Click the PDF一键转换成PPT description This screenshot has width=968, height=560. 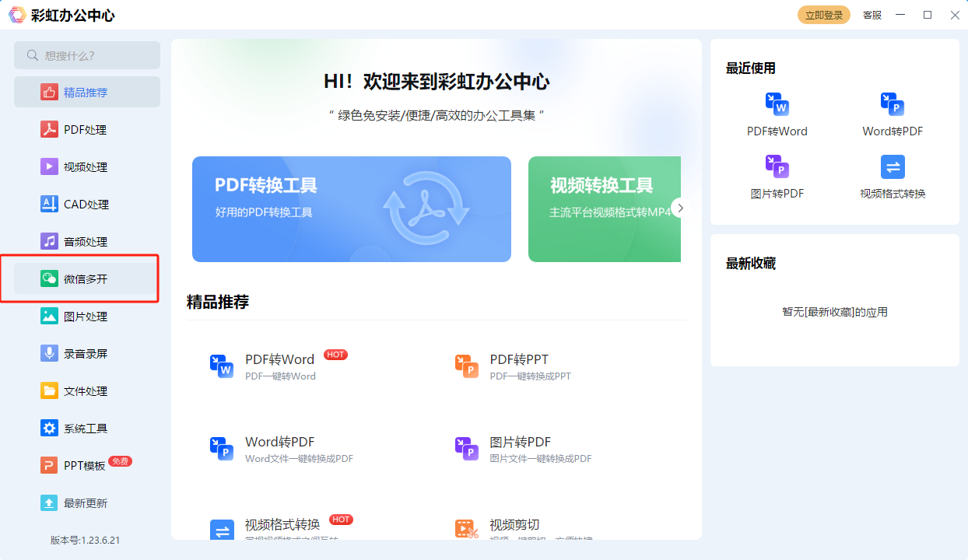click(531, 376)
